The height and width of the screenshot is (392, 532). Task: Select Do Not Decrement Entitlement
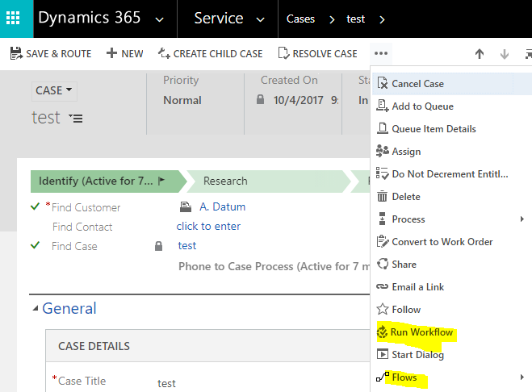click(x=450, y=174)
